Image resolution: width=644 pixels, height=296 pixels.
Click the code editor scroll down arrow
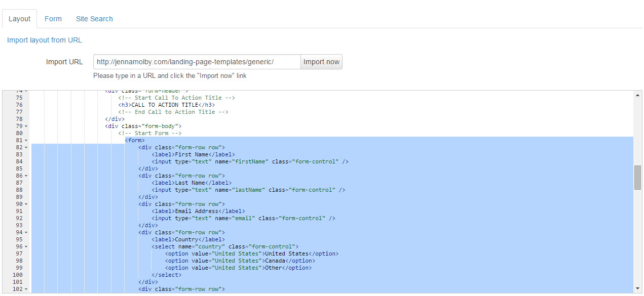pyautogui.click(x=637, y=288)
